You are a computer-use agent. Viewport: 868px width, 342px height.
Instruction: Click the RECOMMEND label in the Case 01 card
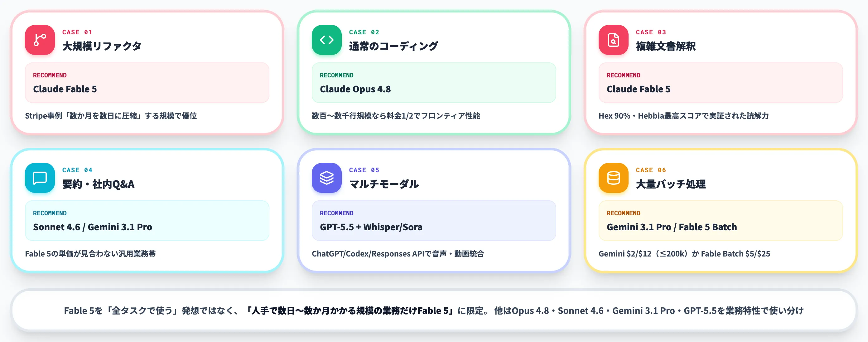click(50, 75)
